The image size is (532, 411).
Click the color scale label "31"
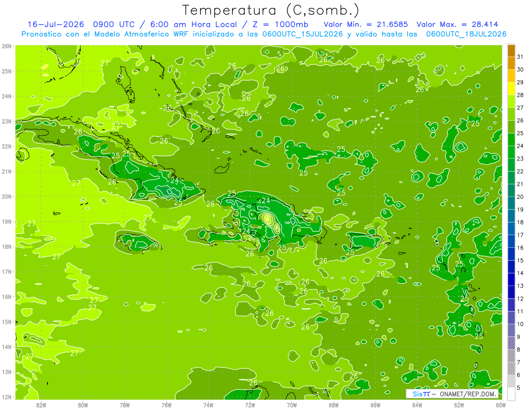(520, 57)
